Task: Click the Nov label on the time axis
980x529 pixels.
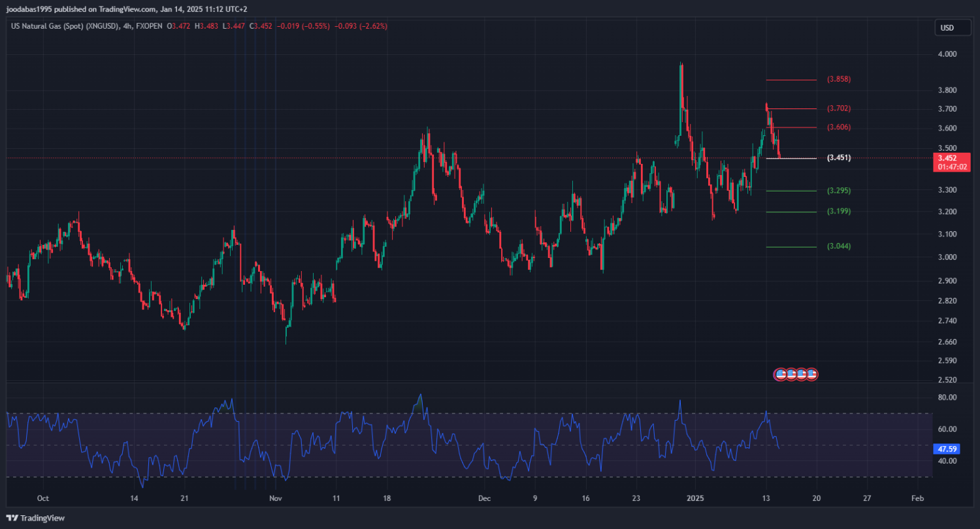Action: click(275, 498)
